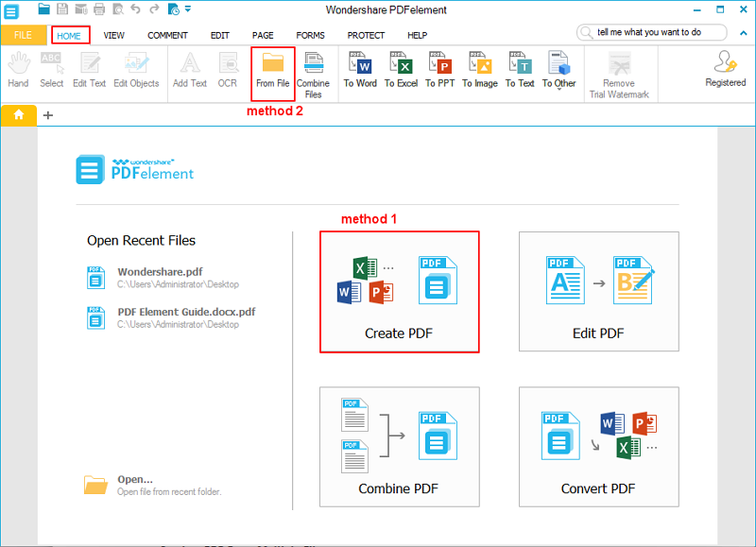The width and height of the screenshot is (756, 547).
Task: Click the Convert PDF tile
Action: click(x=599, y=447)
